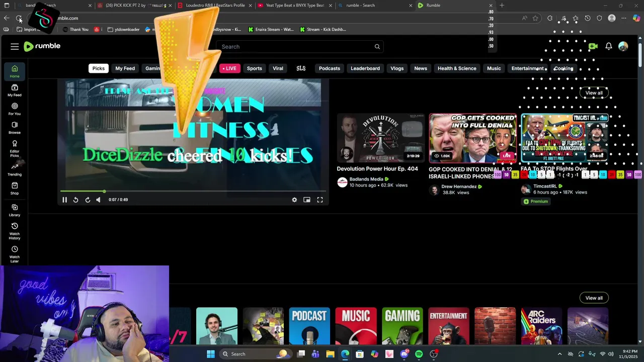Click the green upload video camera icon
The height and width of the screenshot is (362, 644).
point(593,46)
